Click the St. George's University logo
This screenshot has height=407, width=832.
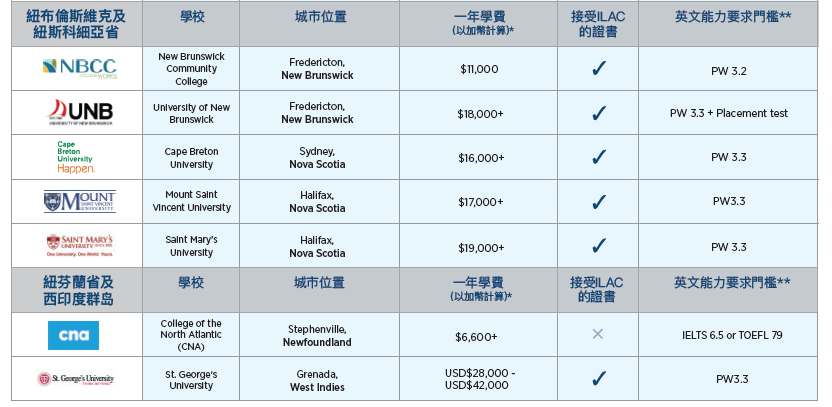point(75,379)
